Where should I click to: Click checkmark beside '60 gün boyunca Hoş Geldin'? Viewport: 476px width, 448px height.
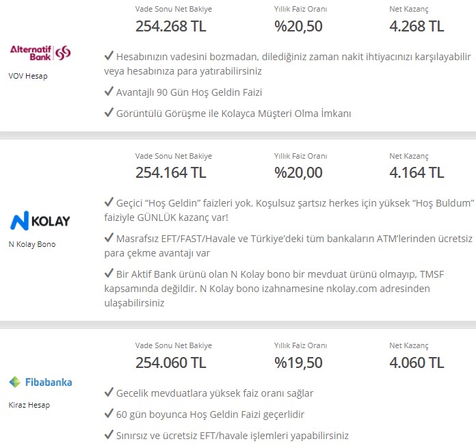pyautogui.click(x=109, y=414)
